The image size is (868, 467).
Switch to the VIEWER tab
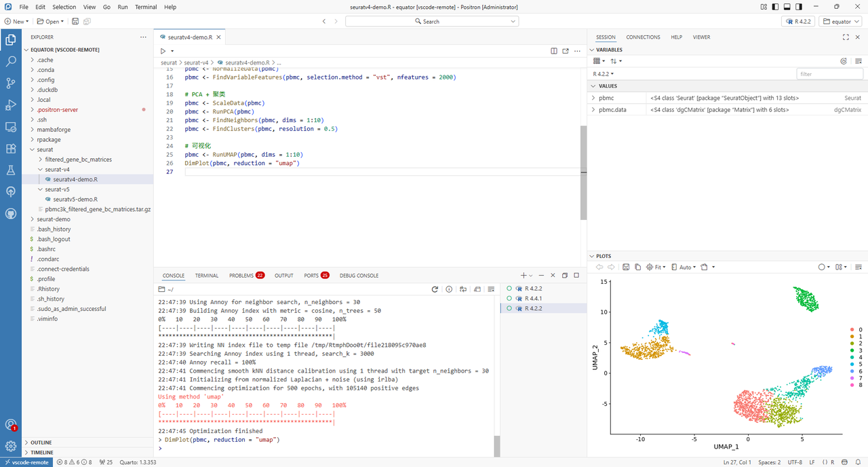701,37
